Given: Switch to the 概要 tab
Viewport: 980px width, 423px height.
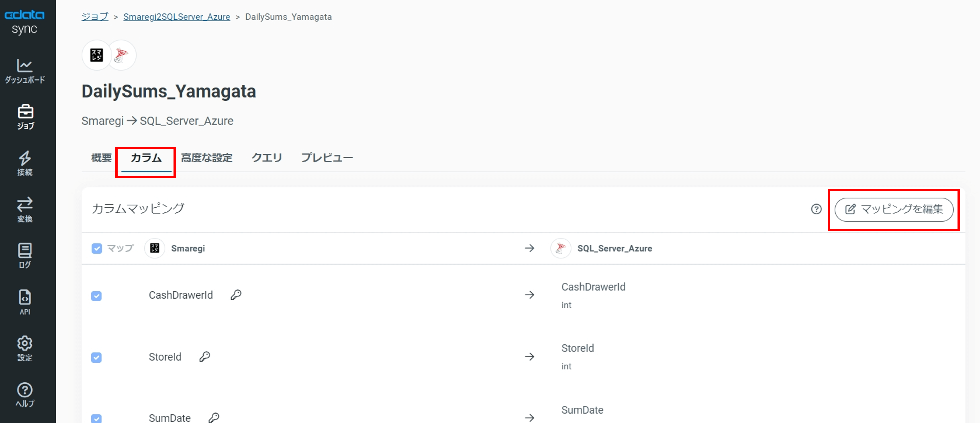Looking at the screenshot, I should tap(101, 158).
